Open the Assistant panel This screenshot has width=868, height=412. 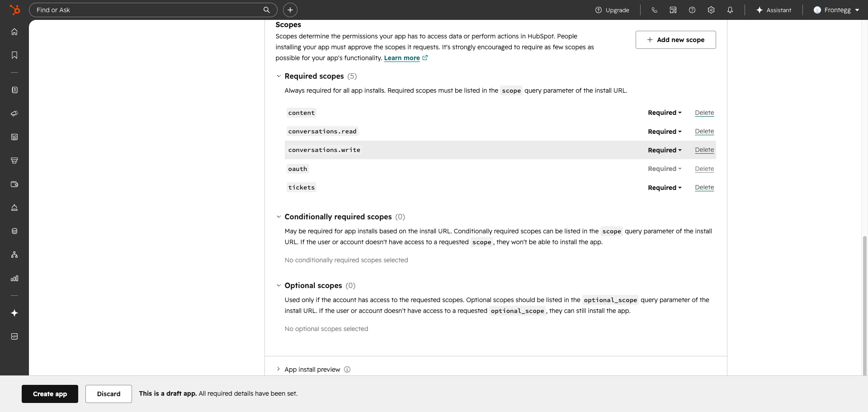point(774,10)
